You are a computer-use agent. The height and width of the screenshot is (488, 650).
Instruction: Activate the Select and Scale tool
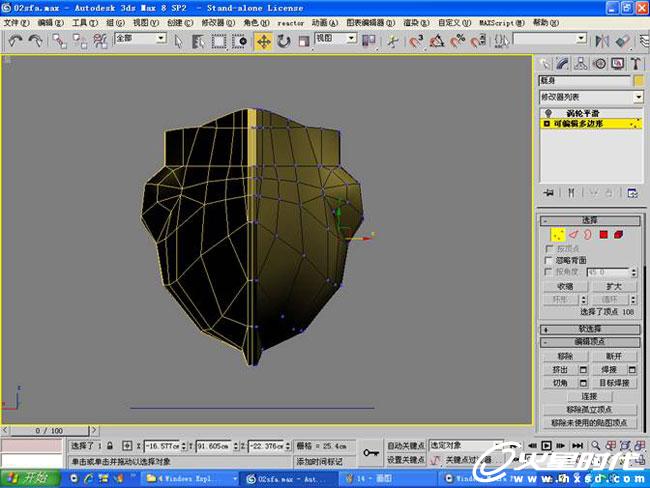pyautogui.click(x=304, y=41)
